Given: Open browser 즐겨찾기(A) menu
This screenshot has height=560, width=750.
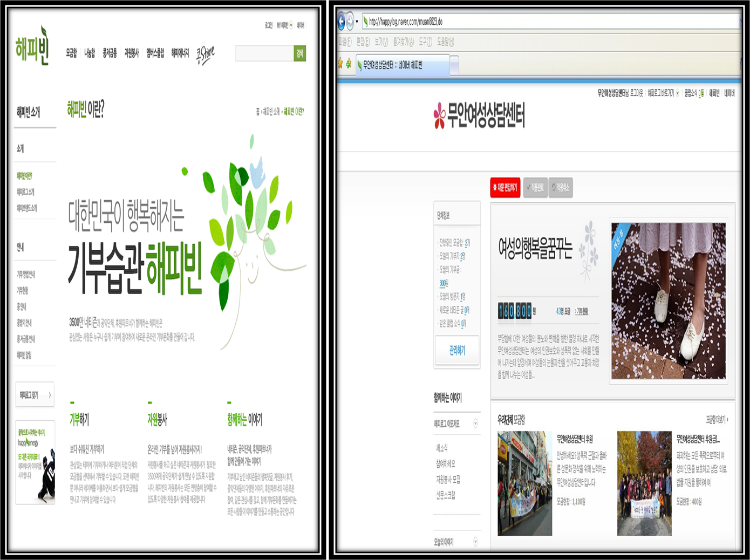Looking at the screenshot, I should click(403, 42).
